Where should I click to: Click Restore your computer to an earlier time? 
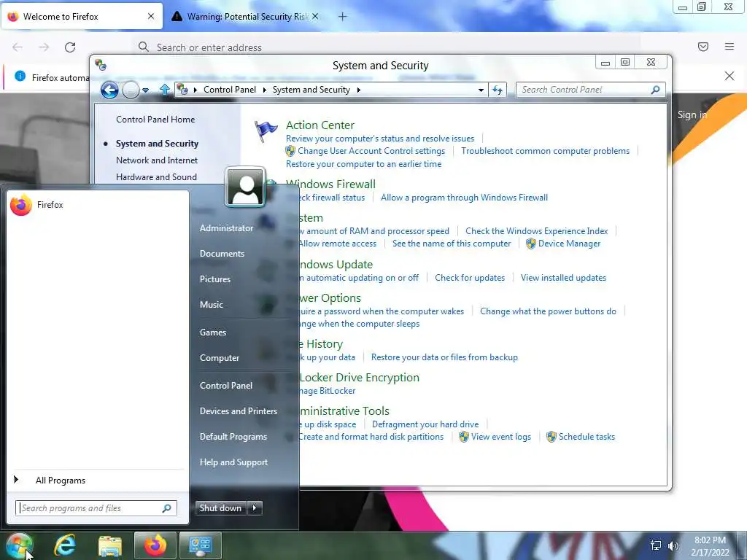coord(363,164)
